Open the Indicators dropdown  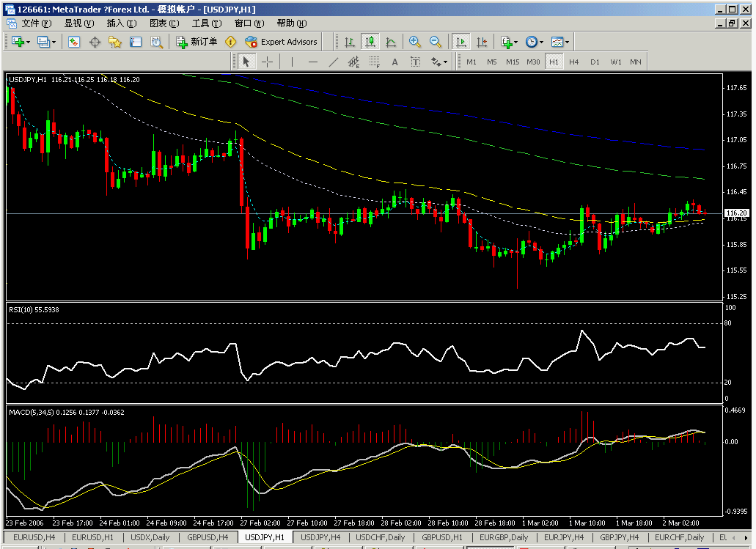508,42
